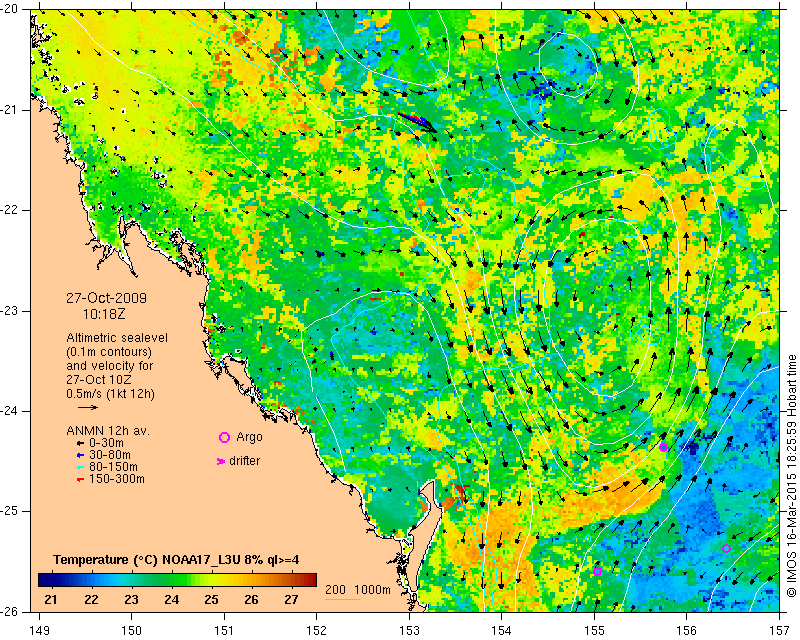Click the '80-150m' depth label

pos(113,467)
